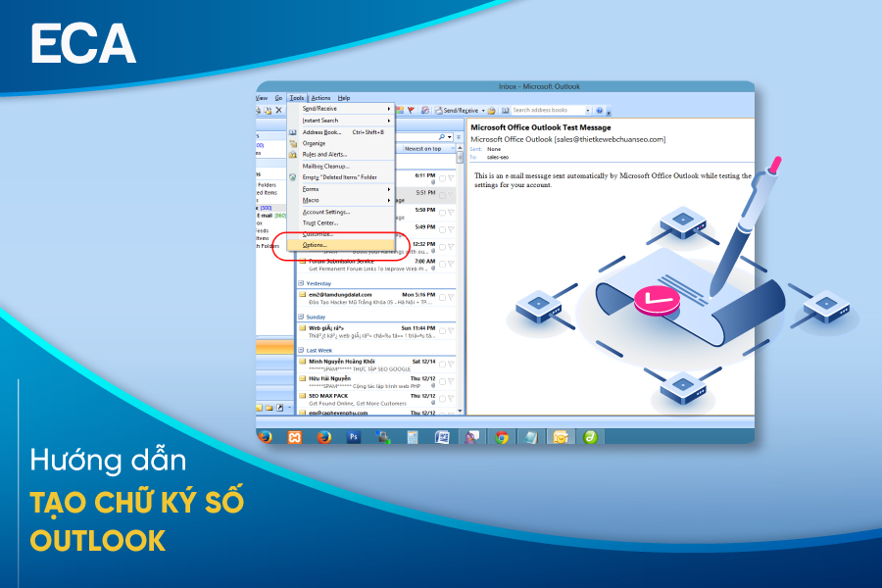Open Address Book entry in Tools menu
This screenshot has width=882, height=588.
point(341,132)
